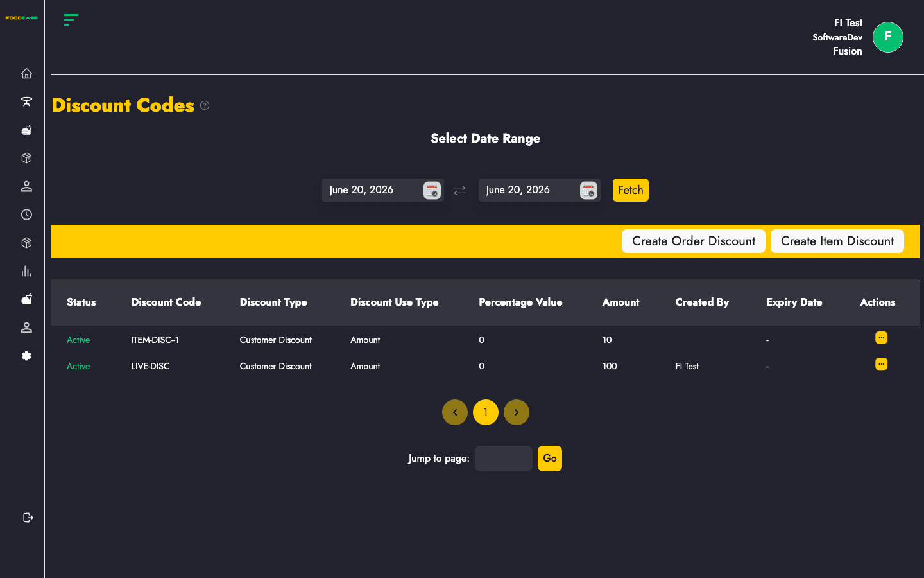This screenshot has height=578, width=924.
Task: Click the Fetch button
Action: coord(631,190)
